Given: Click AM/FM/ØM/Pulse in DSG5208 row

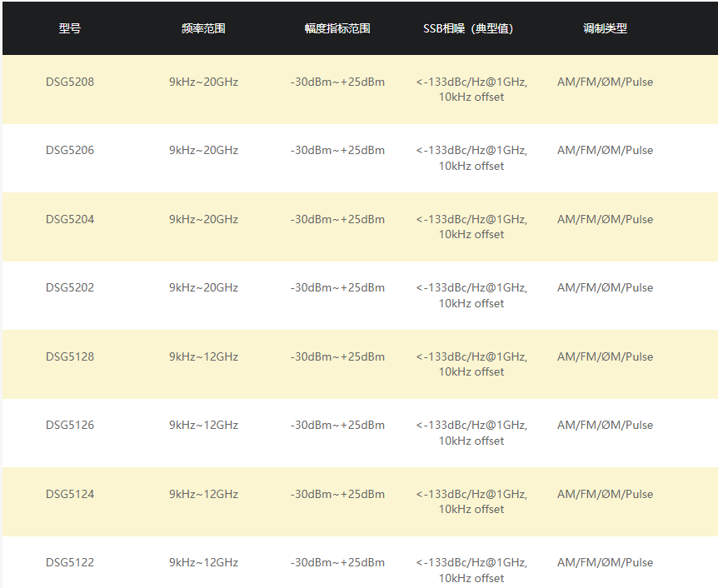Looking at the screenshot, I should click(x=605, y=82).
